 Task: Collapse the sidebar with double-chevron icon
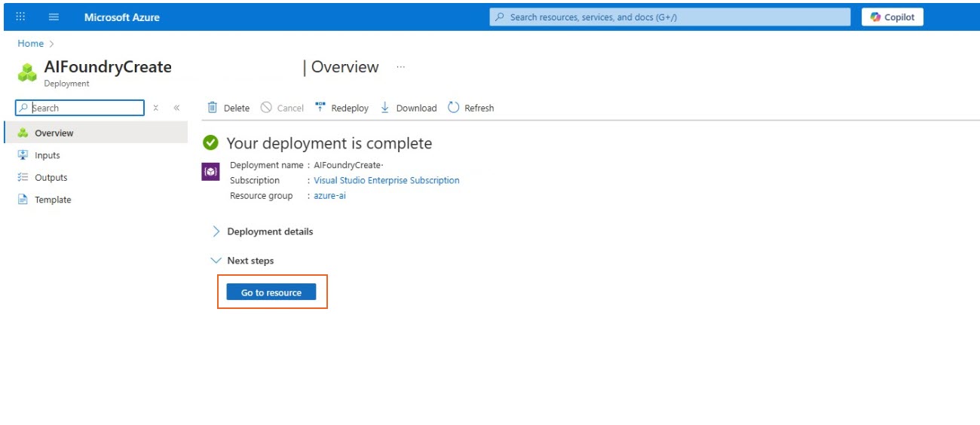pyautogui.click(x=176, y=108)
